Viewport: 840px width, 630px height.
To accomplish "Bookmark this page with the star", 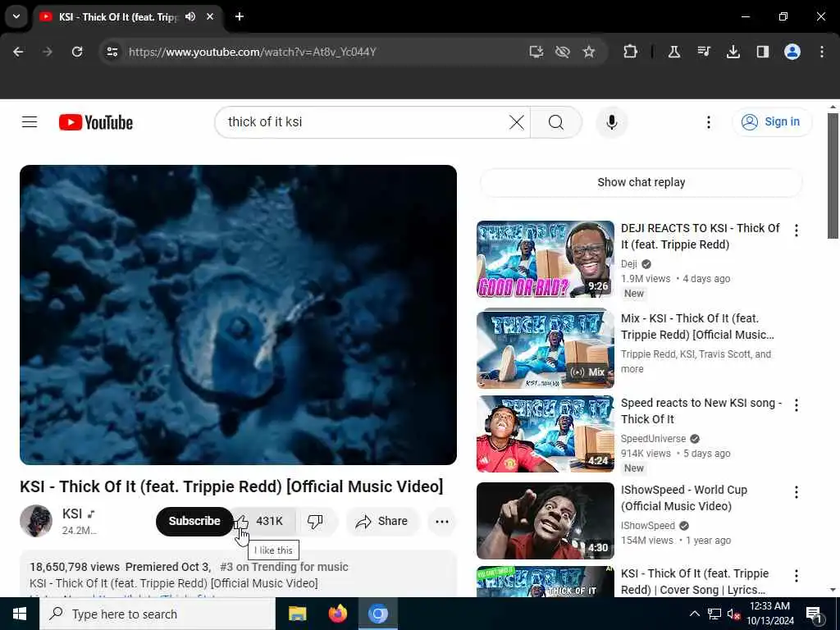I will tap(589, 52).
